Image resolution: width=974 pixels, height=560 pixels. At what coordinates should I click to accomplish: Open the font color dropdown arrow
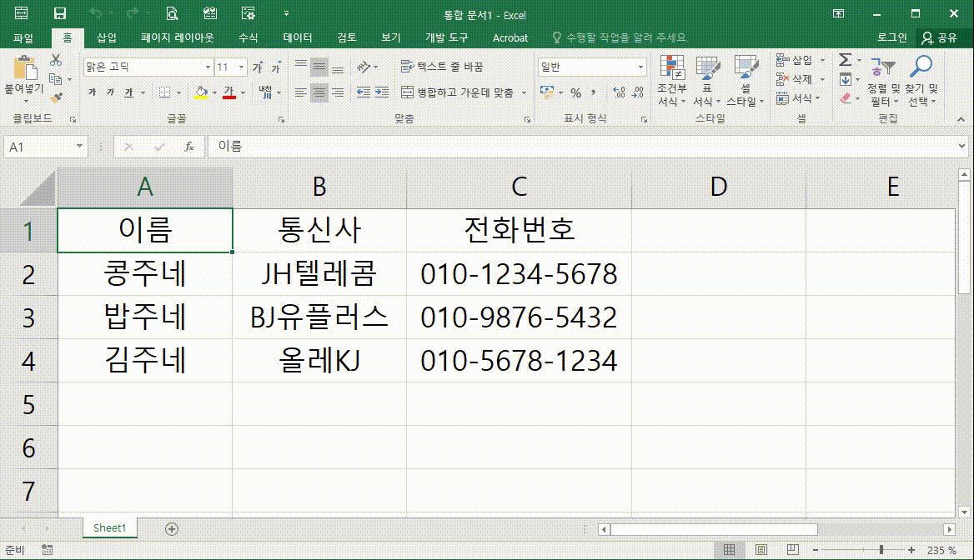pyautogui.click(x=243, y=92)
